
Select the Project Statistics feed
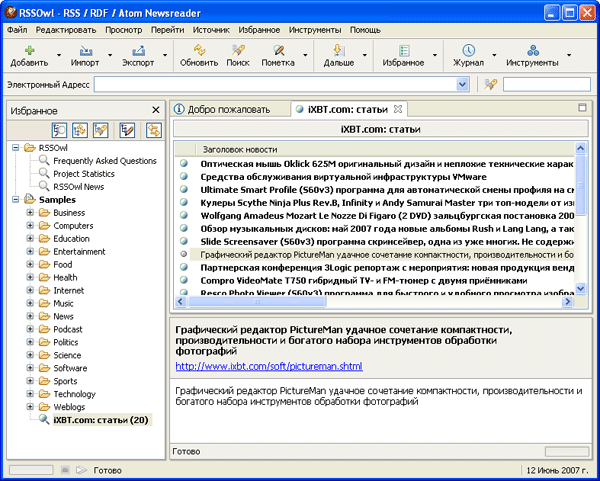click(84, 174)
